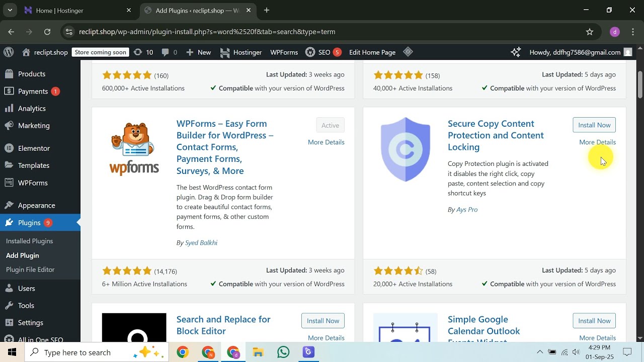Open Chrome profile avatar
The width and height of the screenshot is (644, 362).
(614, 32)
